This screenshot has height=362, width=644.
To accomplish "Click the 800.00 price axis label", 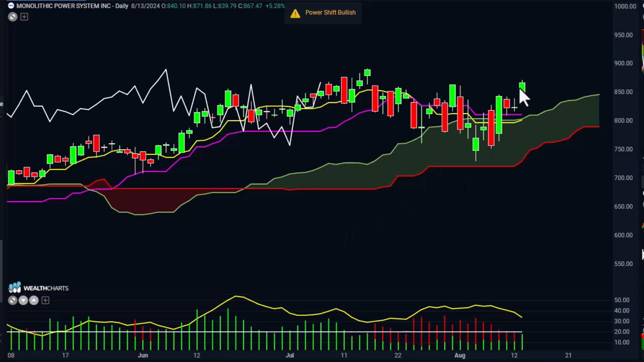I will [624, 121].
